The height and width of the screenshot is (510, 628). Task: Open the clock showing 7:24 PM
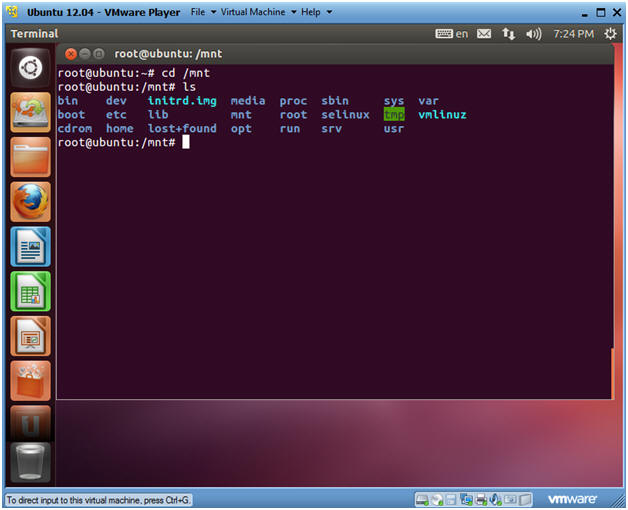pyautogui.click(x=574, y=34)
